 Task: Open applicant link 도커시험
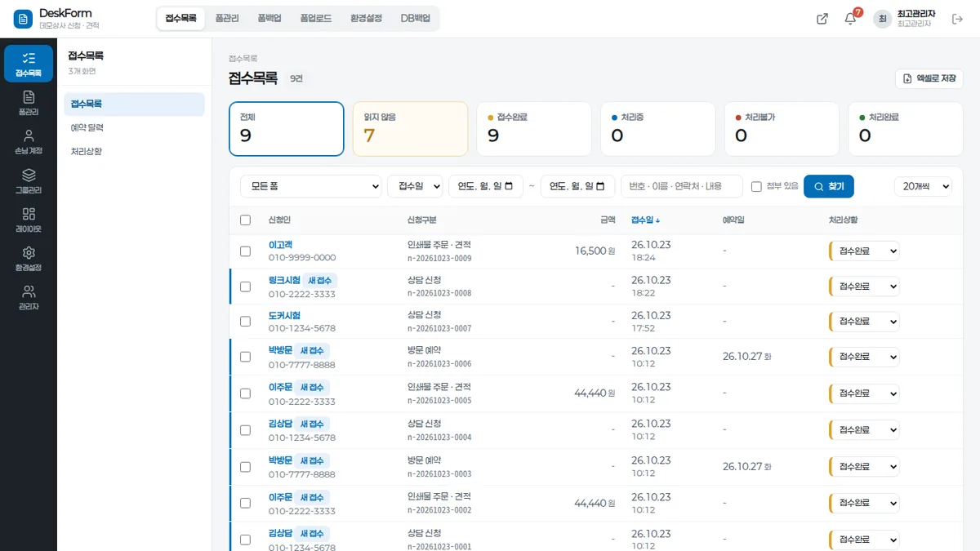284,315
